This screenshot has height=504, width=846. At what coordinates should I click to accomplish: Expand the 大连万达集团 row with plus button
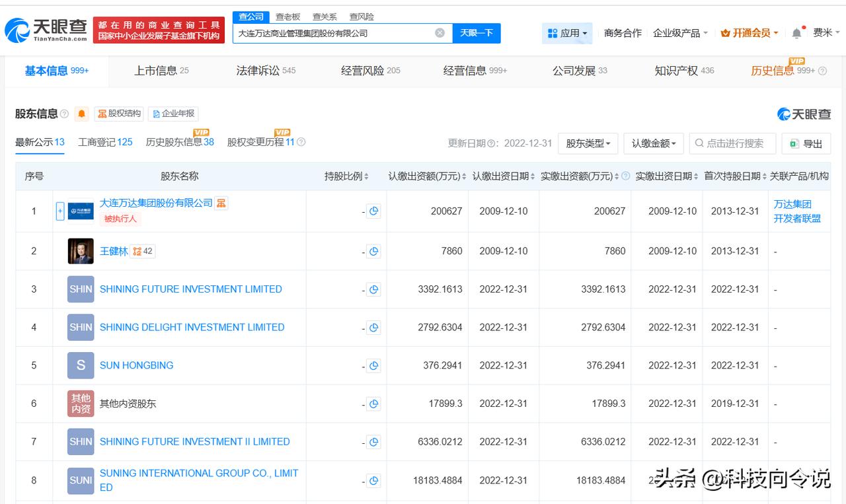[x=60, y=211]
